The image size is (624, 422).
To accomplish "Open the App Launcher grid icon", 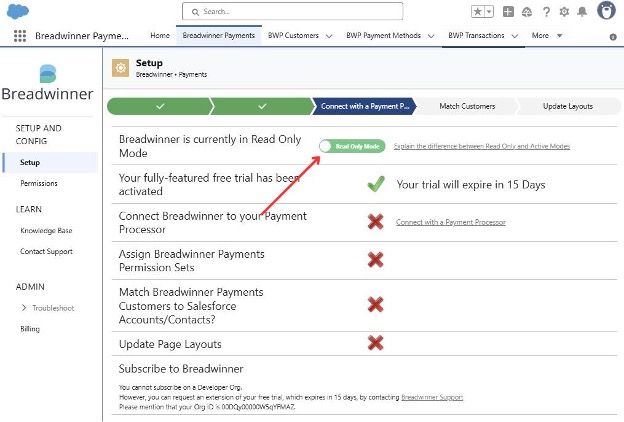I will pos(20,36).
